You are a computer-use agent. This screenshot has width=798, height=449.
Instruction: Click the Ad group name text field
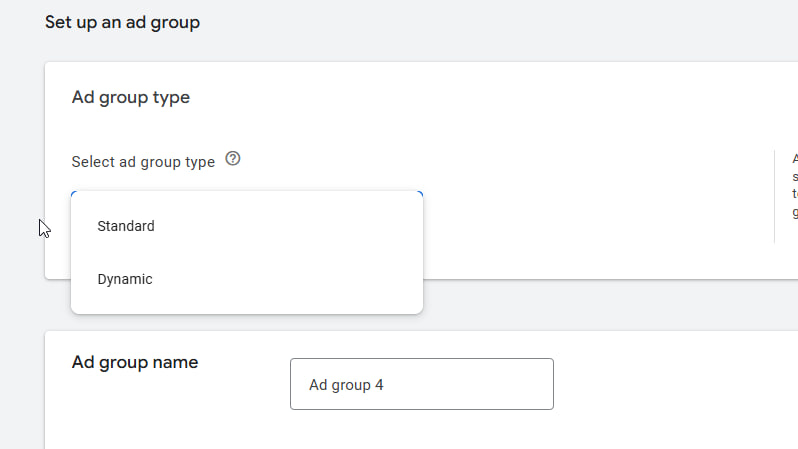coord(421,384)
